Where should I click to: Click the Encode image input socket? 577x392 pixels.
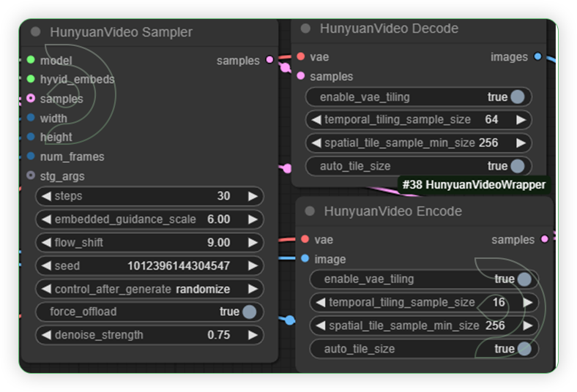[x=305, y=258]
